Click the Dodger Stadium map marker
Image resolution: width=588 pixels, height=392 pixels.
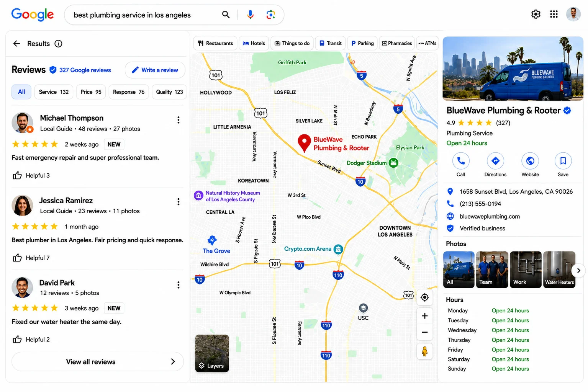tap(393, 163)
